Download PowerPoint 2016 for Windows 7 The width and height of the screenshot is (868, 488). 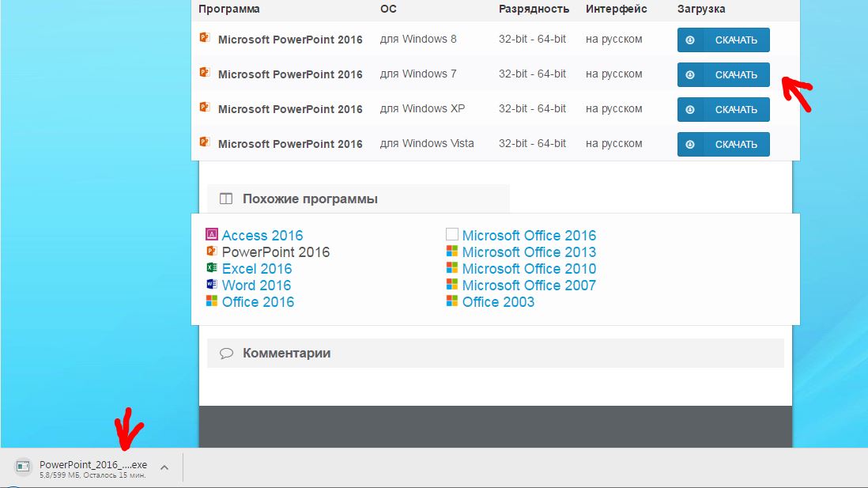click(723, 75)
